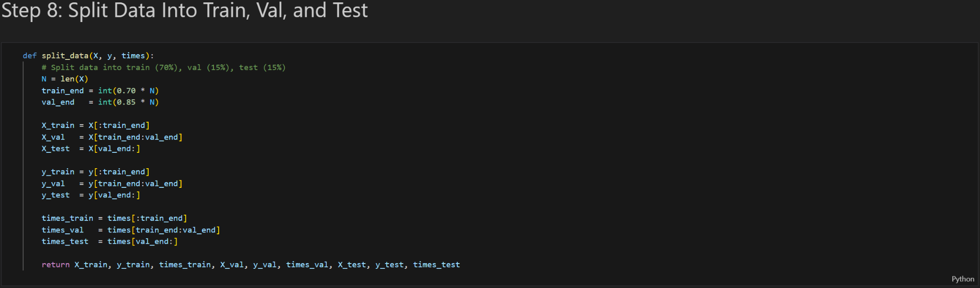This screenshot has height=288, width=980.
Task: Click the y_train variable assignment
Action: (x=58, y=172)
